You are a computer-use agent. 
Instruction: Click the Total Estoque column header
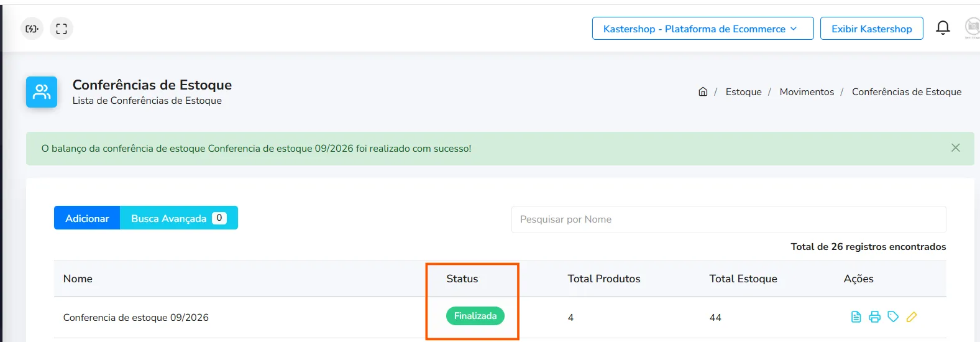coord(743,279)
